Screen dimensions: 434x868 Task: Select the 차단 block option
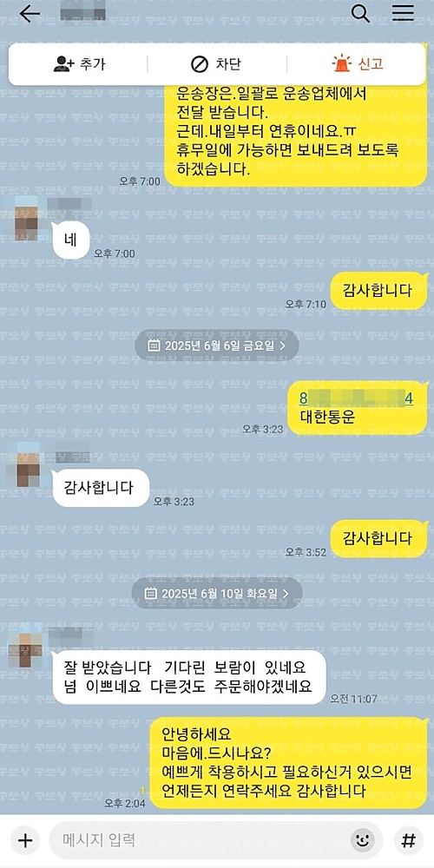point(228,64)
